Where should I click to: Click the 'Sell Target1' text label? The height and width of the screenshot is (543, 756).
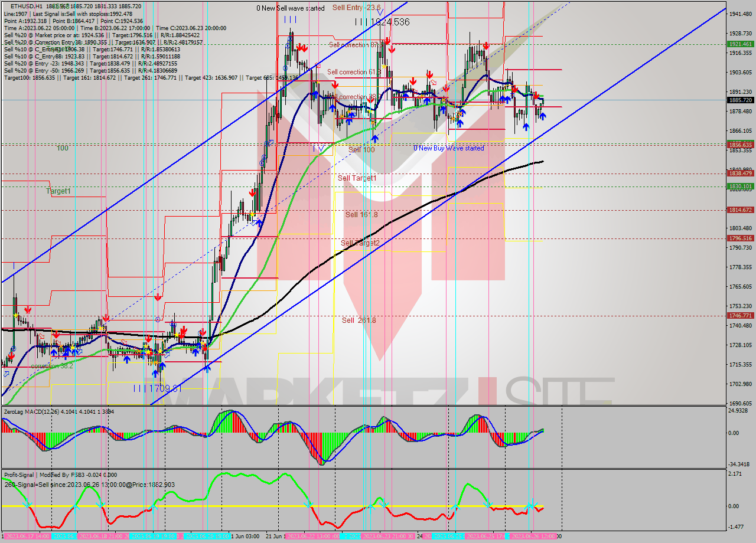pyautogui.click(x=357, y=178)
